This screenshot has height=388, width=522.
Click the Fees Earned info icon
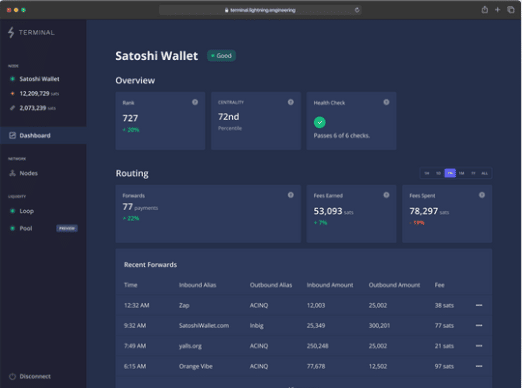point(386,195)
